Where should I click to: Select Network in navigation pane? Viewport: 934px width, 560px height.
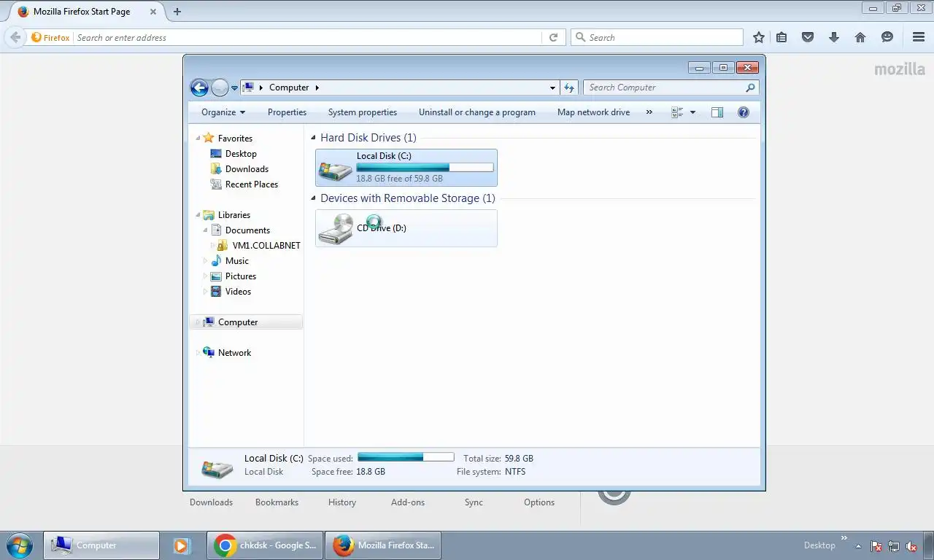pyautogui.click(x=234, y=353)
